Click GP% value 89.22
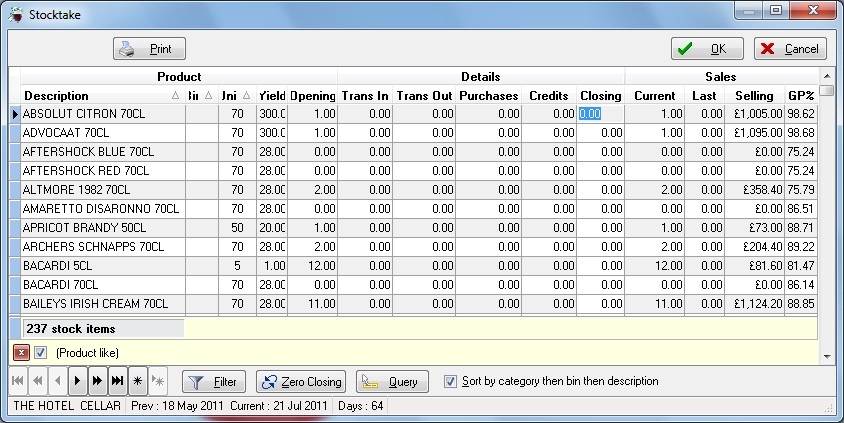Viewport: 844px width, 423px height. click(801, 246)
